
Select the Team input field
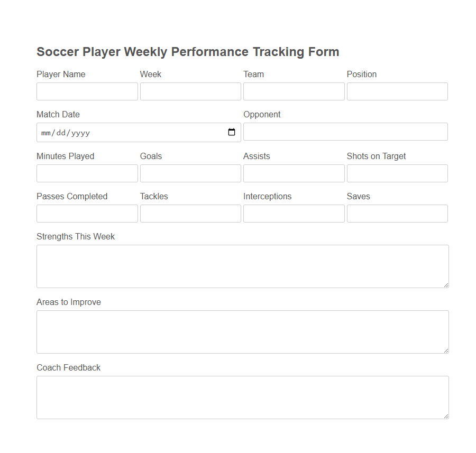294,91
